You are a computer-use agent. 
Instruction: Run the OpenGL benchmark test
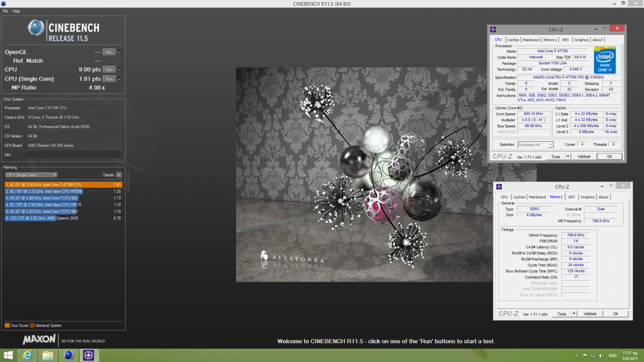pos(109,52)
